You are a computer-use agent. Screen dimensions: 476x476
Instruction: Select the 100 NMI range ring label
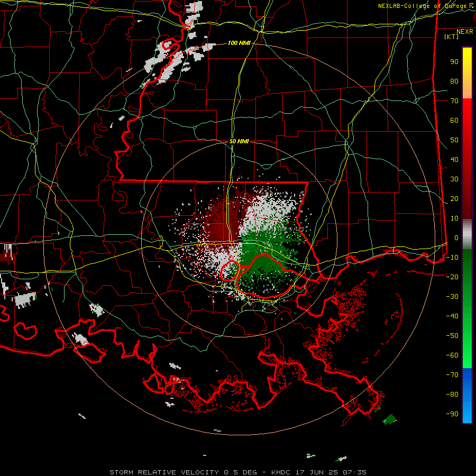(239, 43)
